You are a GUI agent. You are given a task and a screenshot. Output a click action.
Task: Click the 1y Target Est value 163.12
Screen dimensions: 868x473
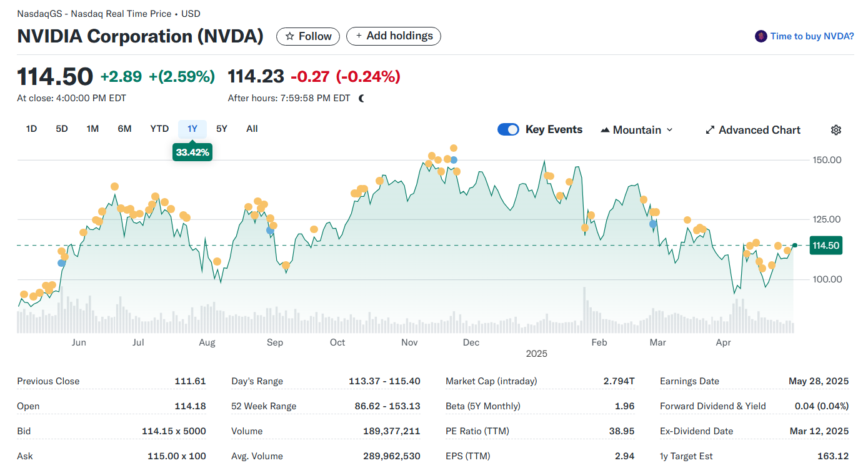(x=833, y=456)
